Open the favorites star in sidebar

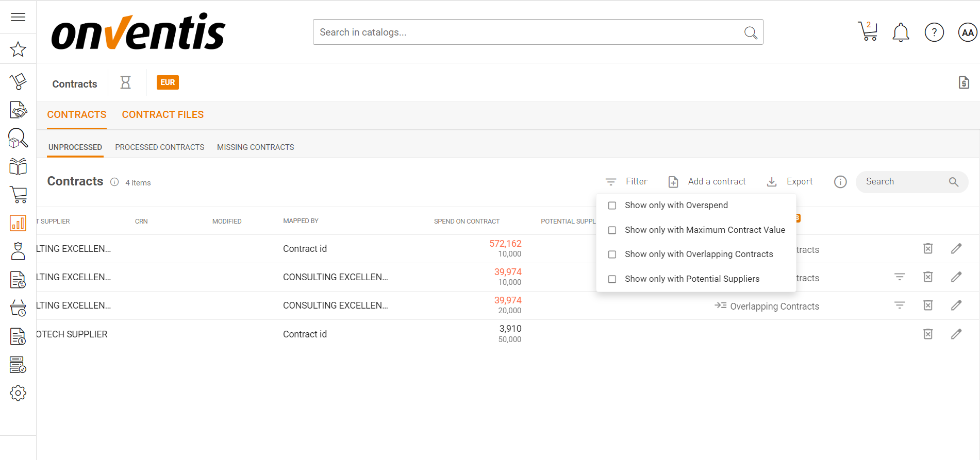pos(18,49)
